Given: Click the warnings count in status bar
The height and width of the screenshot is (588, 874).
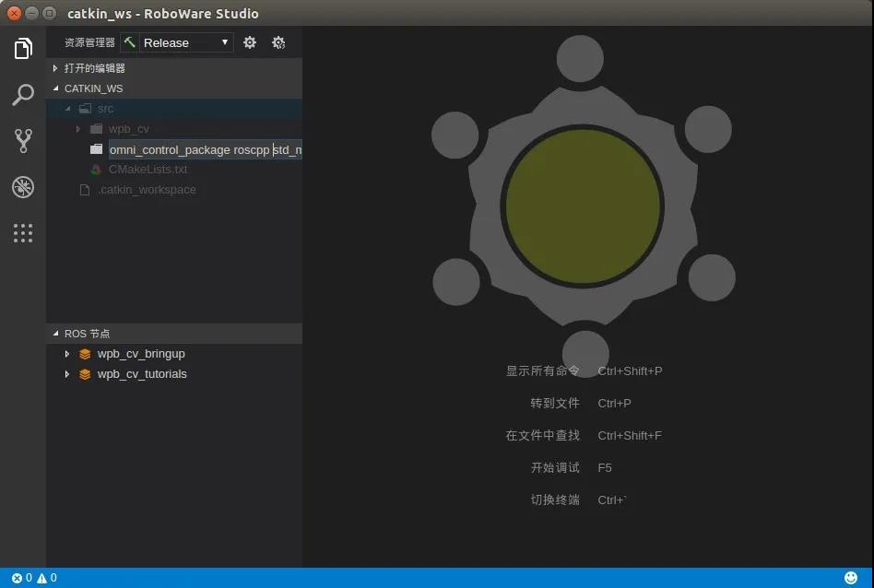Looking at the screenshot, I should (x=47, y=578).
